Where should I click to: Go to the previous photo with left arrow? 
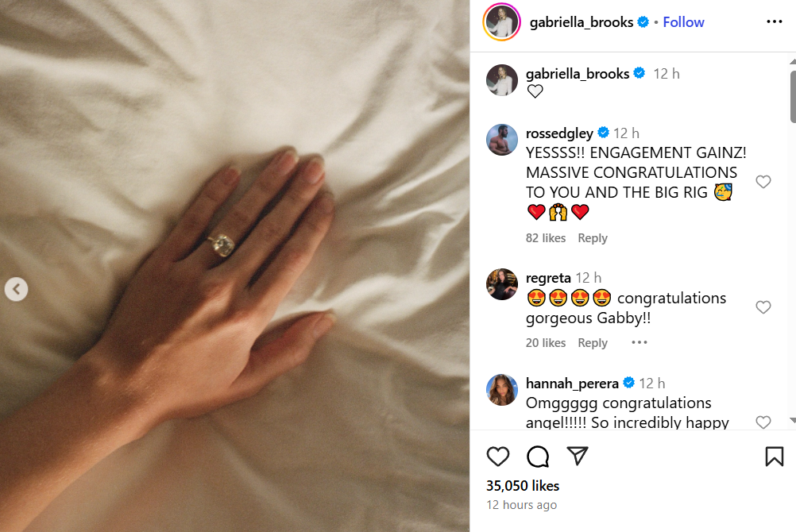coord(16,289)
